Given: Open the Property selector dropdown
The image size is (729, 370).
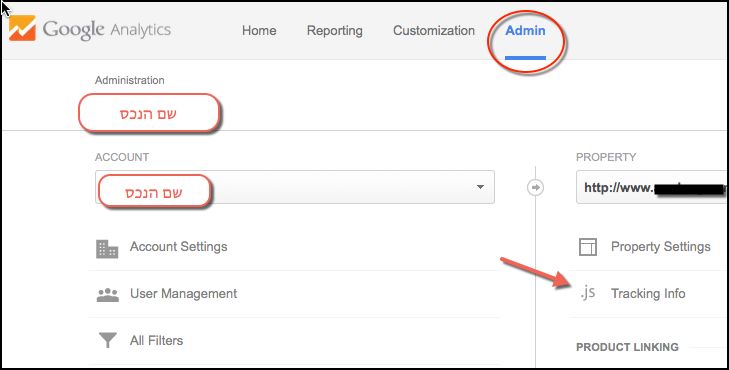Looking at the screenshot, I should click(x=652, y=187).
